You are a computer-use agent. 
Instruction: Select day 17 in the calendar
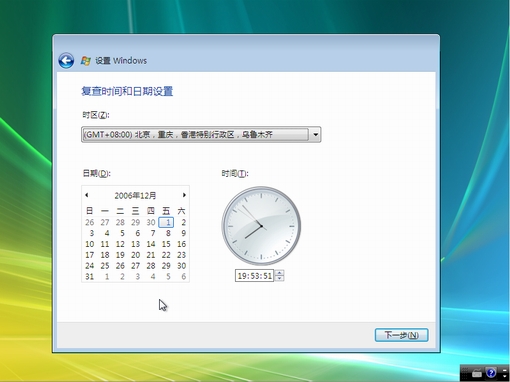[x=89, y=255]
